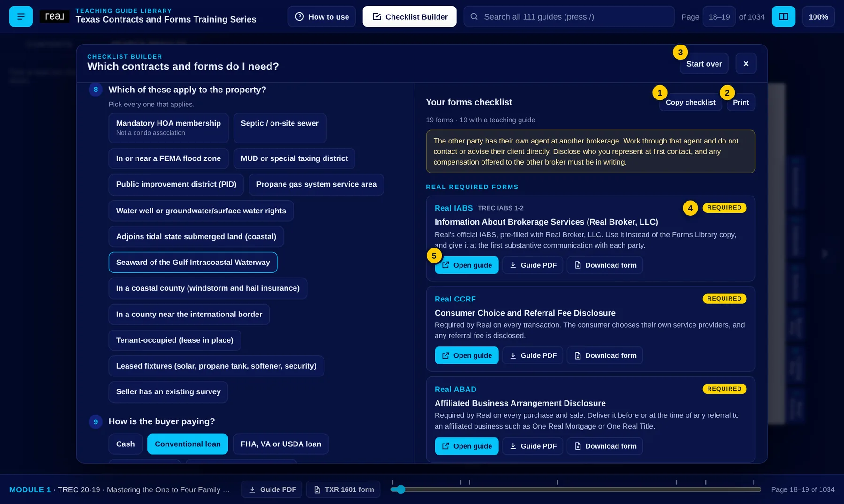Download form for Real IABS
This screenshot has width=844, height=504.
(605, 265)
